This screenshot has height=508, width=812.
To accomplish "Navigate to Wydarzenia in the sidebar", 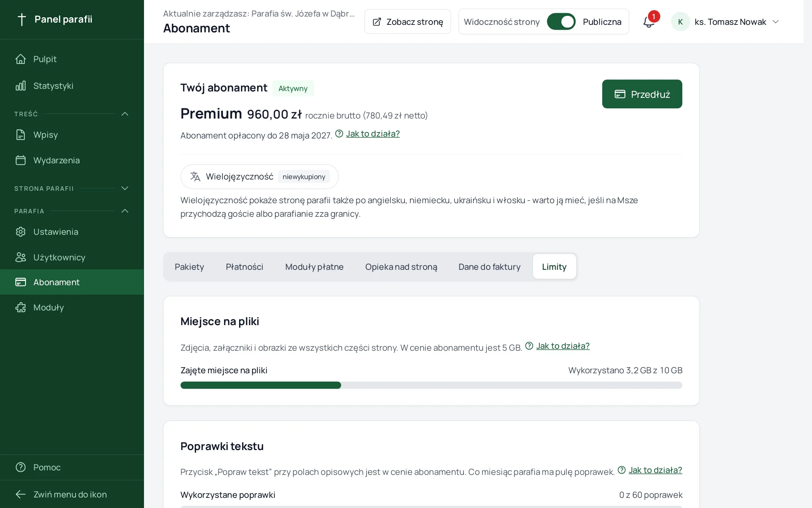I will click(x=72, y=160).
